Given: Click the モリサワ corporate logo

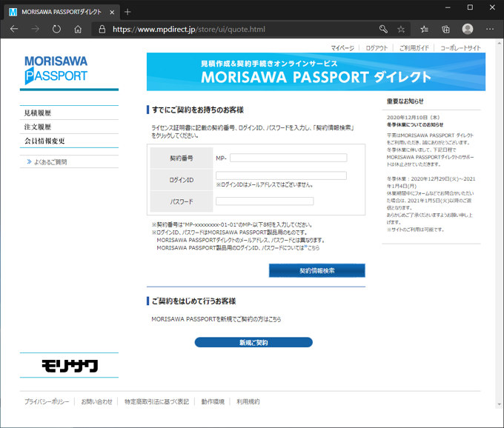Looking at the screenshot, I should [x=70, y=365].
